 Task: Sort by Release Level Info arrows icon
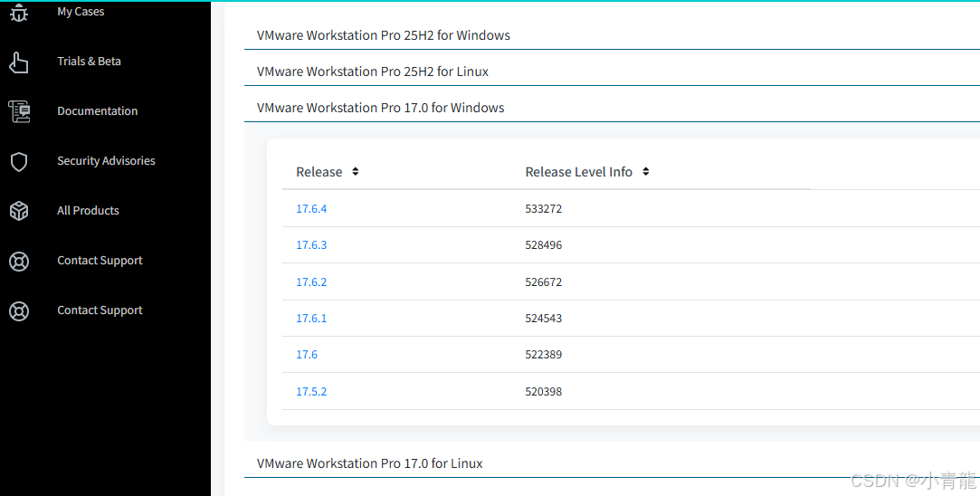[x=645, y=171]
